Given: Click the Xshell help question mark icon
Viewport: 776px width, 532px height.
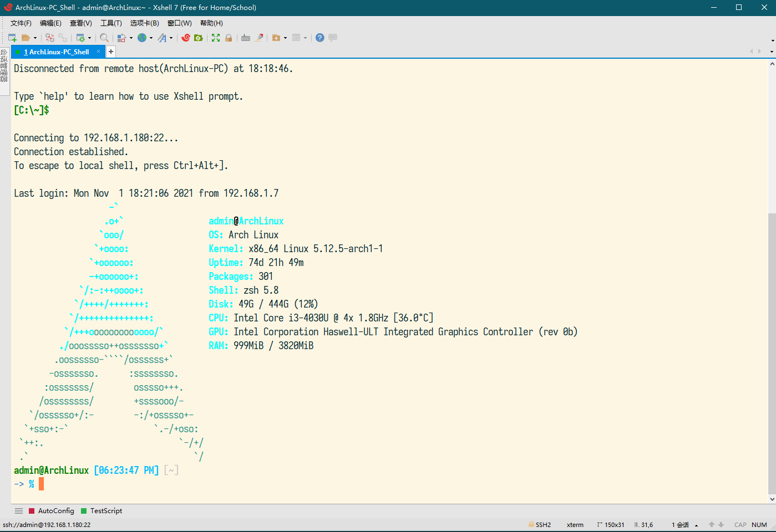Looking at the screenshot, I should point(320,38).
